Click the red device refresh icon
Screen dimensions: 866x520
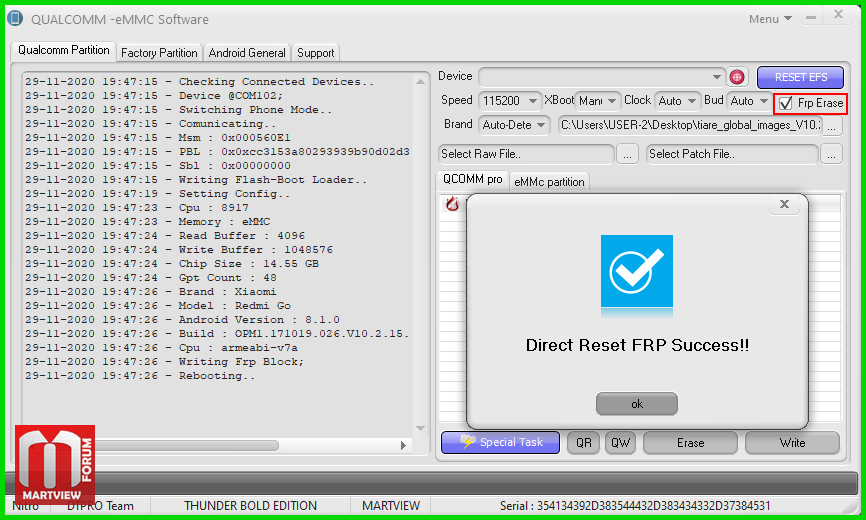[x=737, y=77]
